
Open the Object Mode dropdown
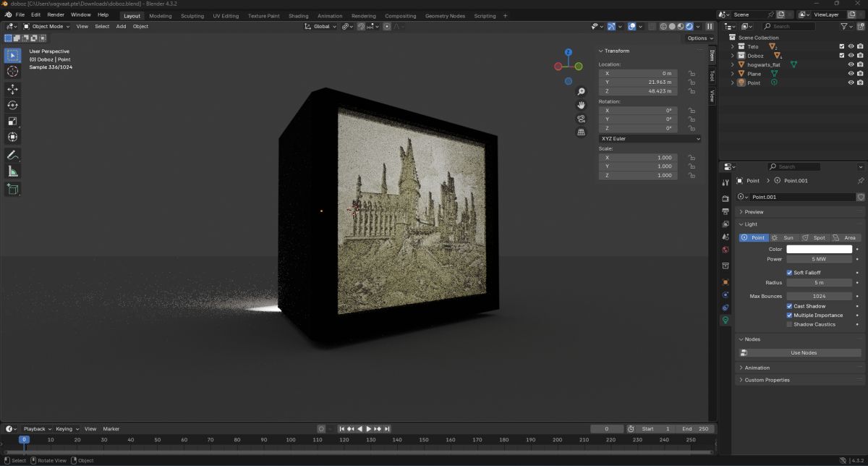coord(46,26)
